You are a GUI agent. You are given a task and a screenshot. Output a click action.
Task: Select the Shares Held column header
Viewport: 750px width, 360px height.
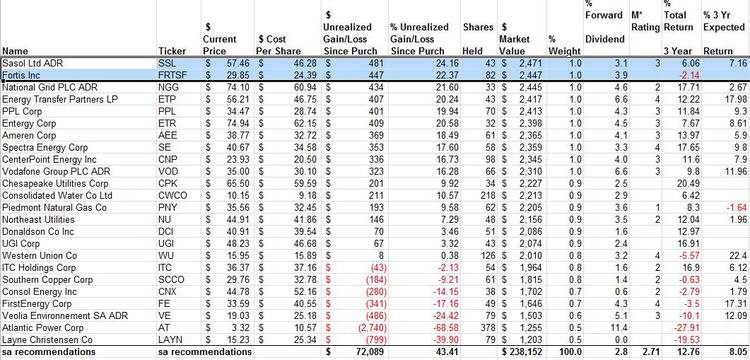(478, 39)
